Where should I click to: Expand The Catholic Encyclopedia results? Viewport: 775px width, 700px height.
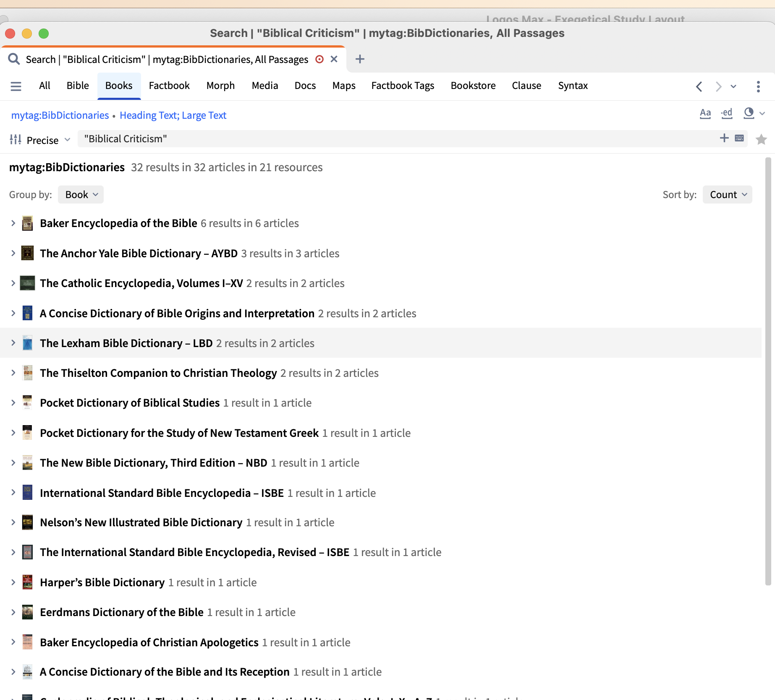tap(13, 283)
